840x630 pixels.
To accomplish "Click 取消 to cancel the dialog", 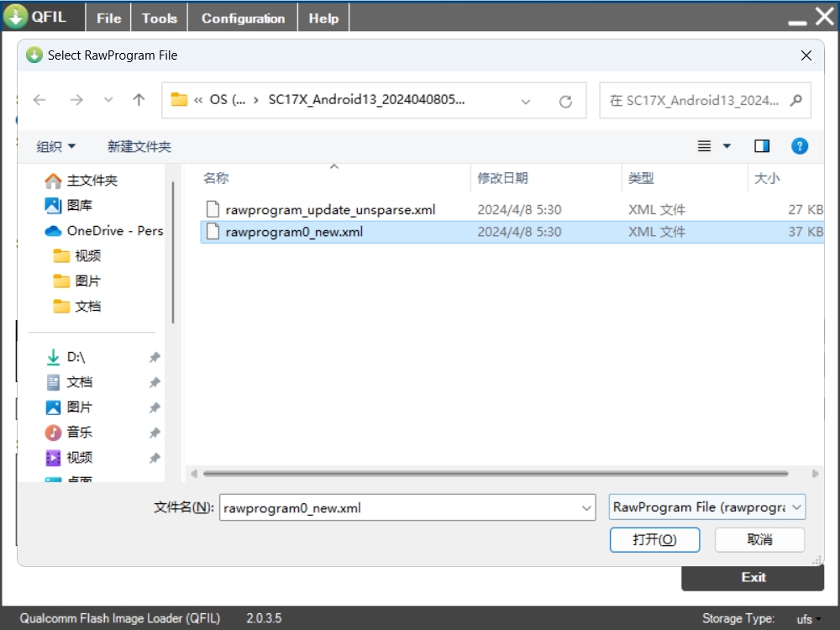I will (x=759, y=539).
